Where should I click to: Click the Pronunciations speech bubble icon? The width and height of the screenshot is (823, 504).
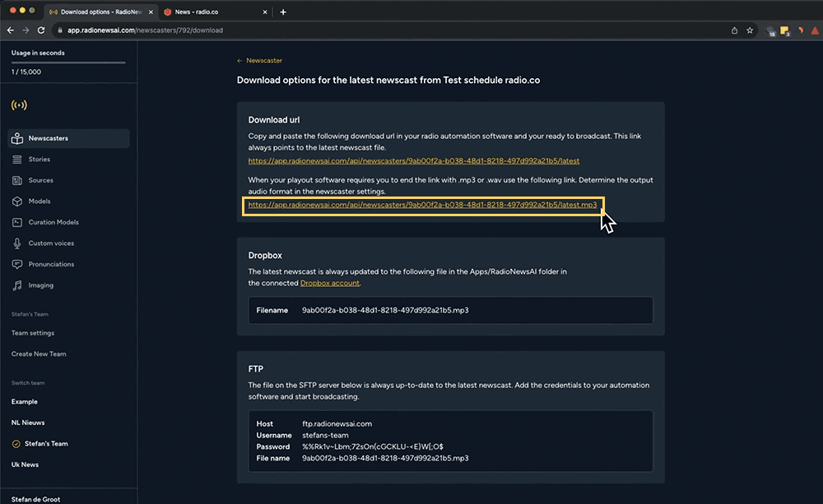click(x=16, y=264)
